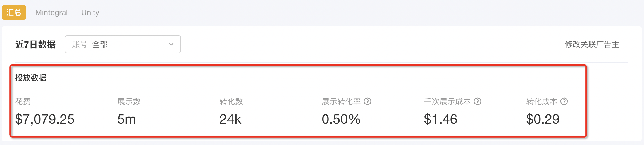The image size is (644, 145).
Task: Click the 转化数 metric label
Action: (x=231, y=101)
